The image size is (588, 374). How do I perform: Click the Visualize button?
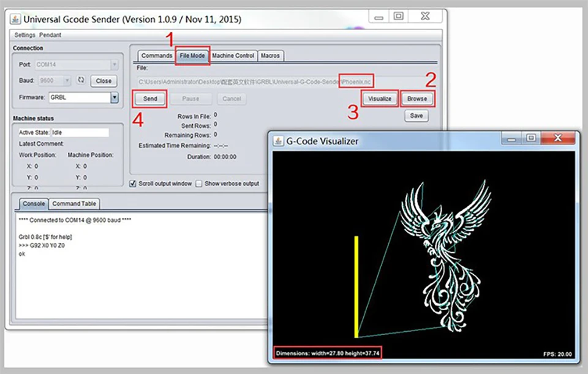[380, 99]
